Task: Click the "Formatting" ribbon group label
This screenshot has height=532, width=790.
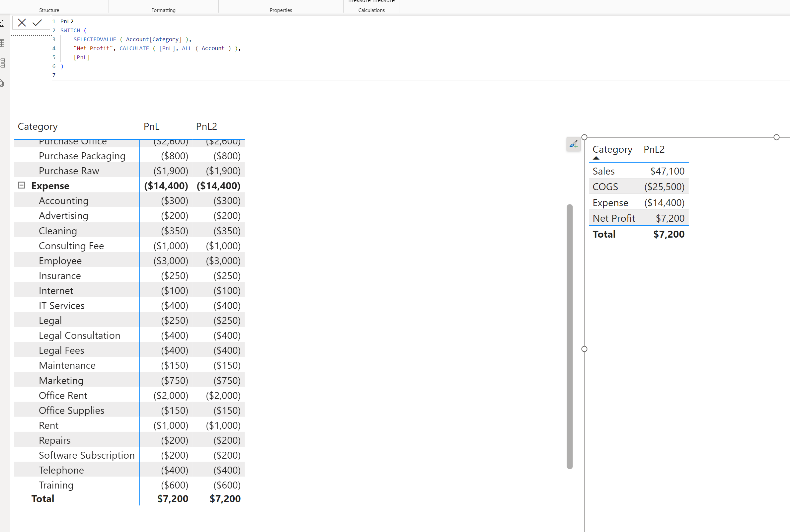Action: click(x=163, y=10)
